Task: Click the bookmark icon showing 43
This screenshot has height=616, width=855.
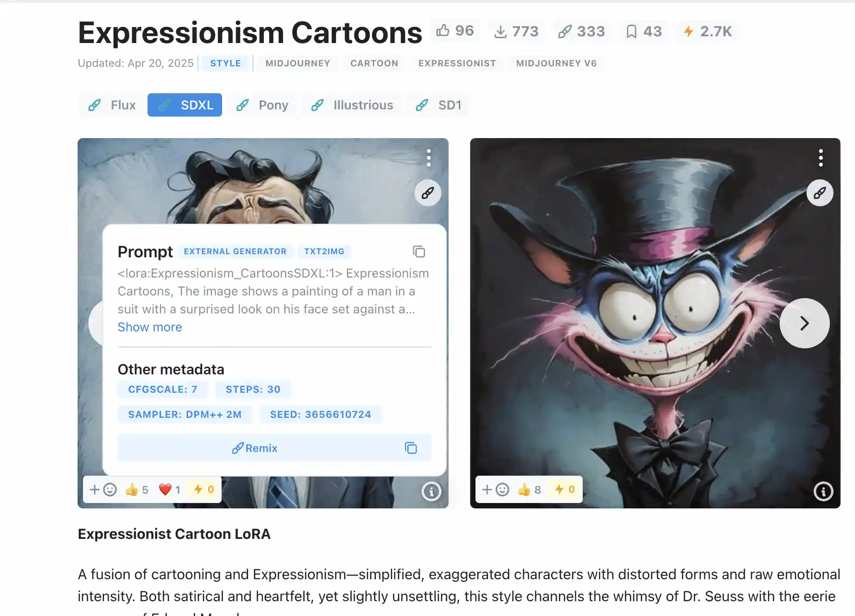Action: (644, 31)
